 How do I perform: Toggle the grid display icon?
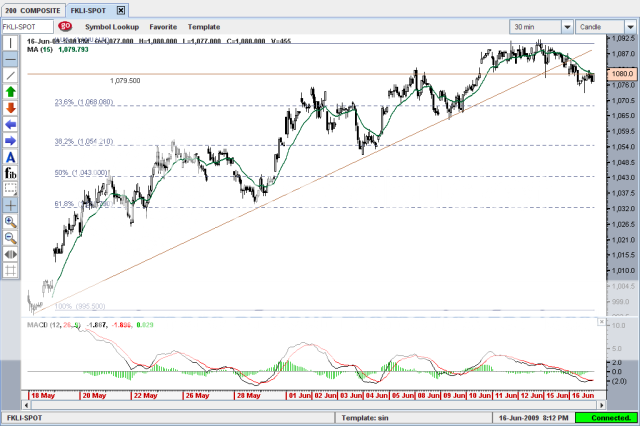click(x=11, y=270)
